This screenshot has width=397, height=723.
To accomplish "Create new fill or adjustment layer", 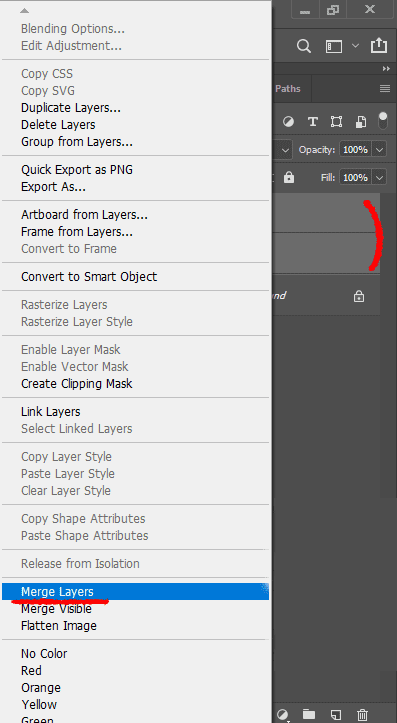I will point(283,715).
